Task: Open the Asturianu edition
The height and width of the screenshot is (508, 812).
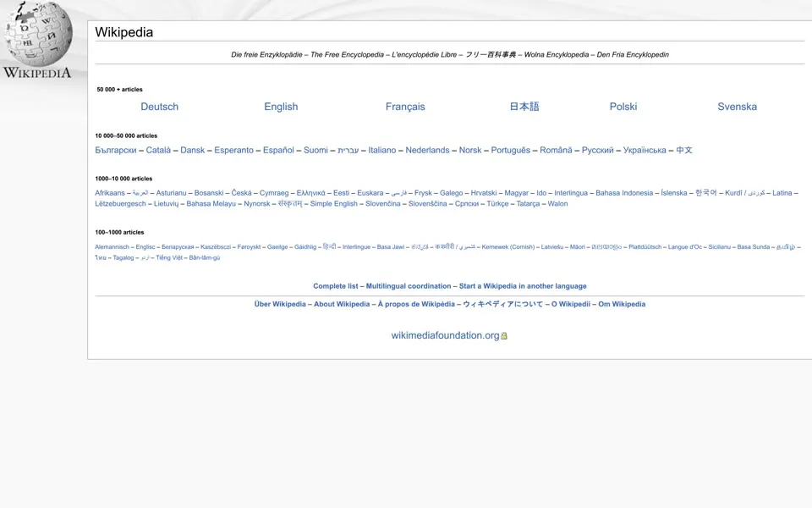Action: click(171, 193)
